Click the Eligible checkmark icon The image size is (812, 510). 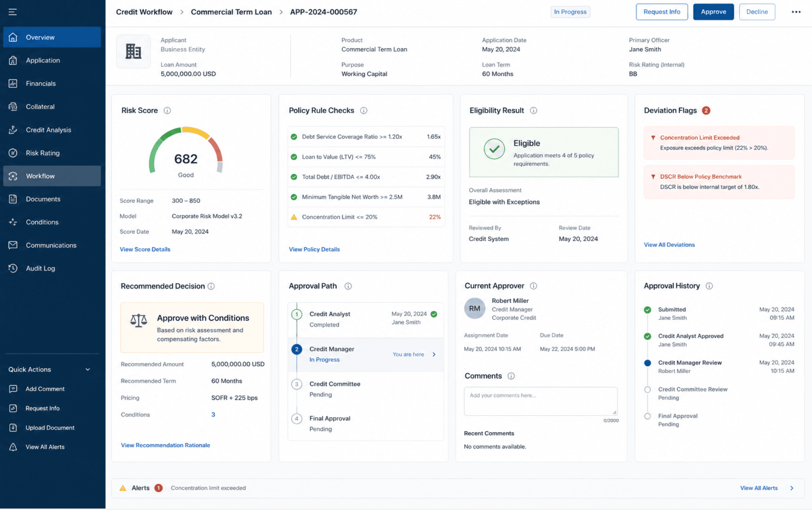tap(494, 149)
